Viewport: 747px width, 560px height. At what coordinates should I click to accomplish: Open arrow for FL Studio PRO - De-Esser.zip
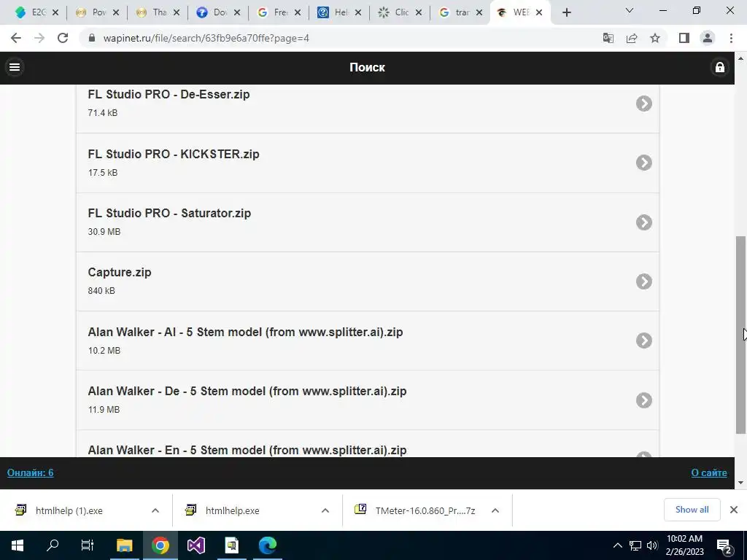(x=643, y=104)
